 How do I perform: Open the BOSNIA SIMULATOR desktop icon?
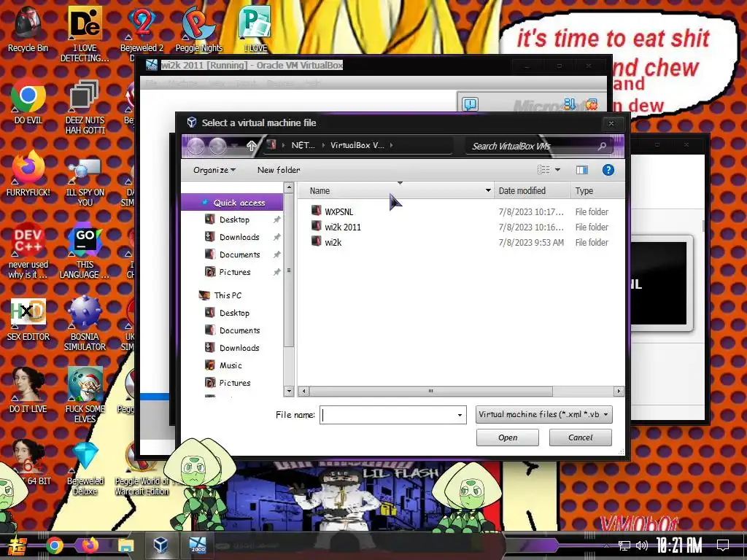[85, 324]
